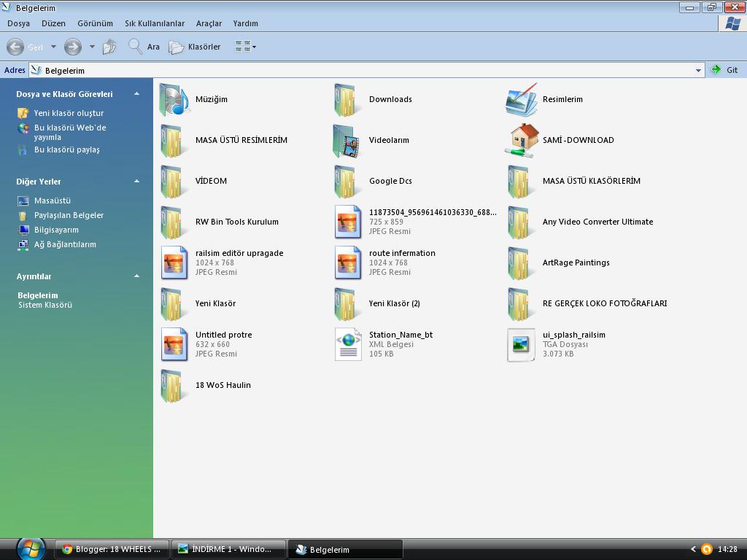The image size is (747, 560).
Task: Click the Back (Geri) arrow button
Action: click(15, 47)
